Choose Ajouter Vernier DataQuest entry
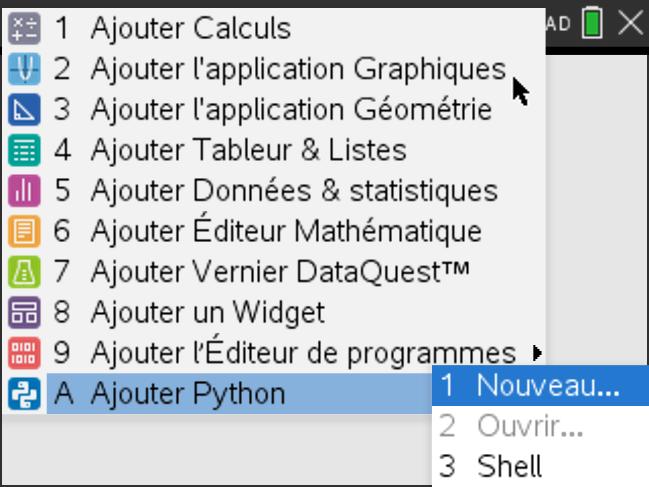Image resolution: width=649 pixels, height=487 pixels. point(279,271)
